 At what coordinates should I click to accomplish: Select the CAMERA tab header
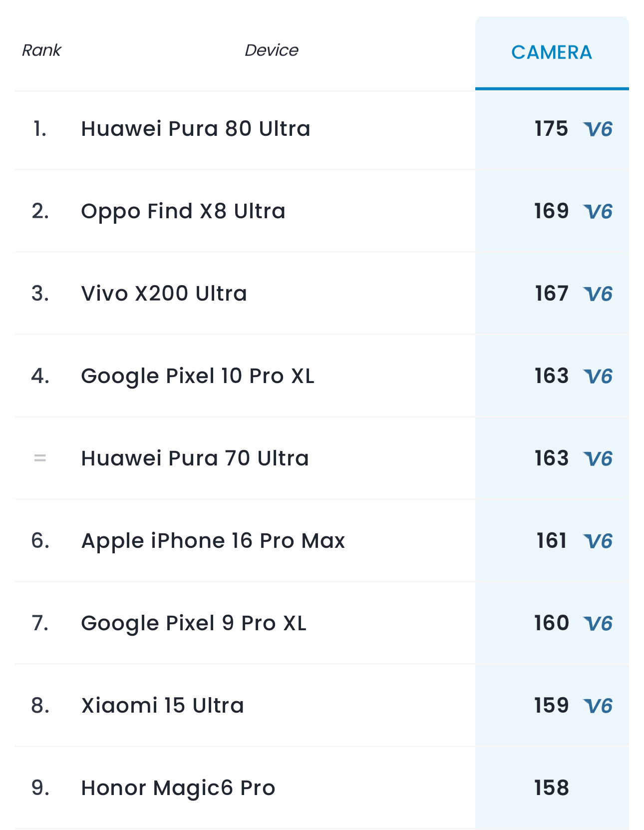(552, 52)
